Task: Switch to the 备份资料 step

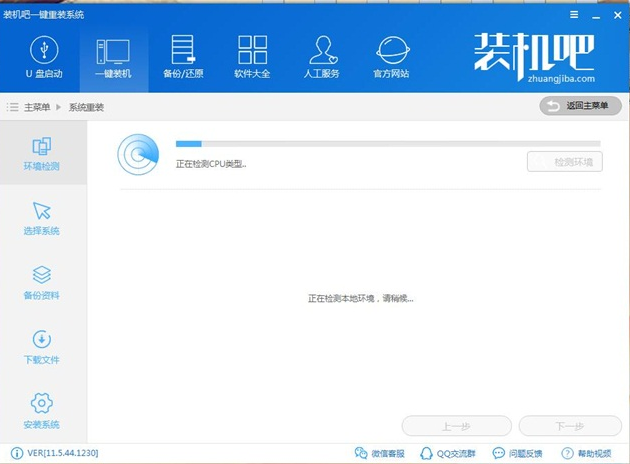Action: click(x=42, y=282)
